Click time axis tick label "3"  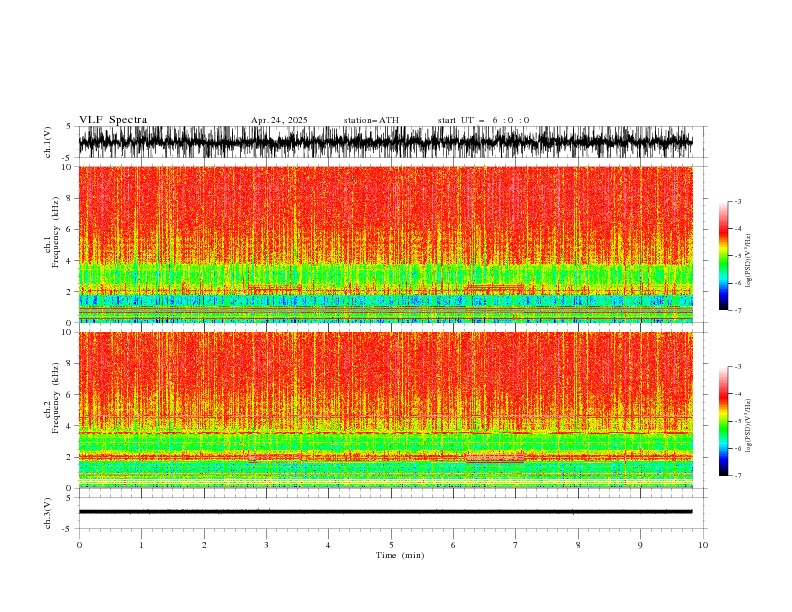click(266, 545)
